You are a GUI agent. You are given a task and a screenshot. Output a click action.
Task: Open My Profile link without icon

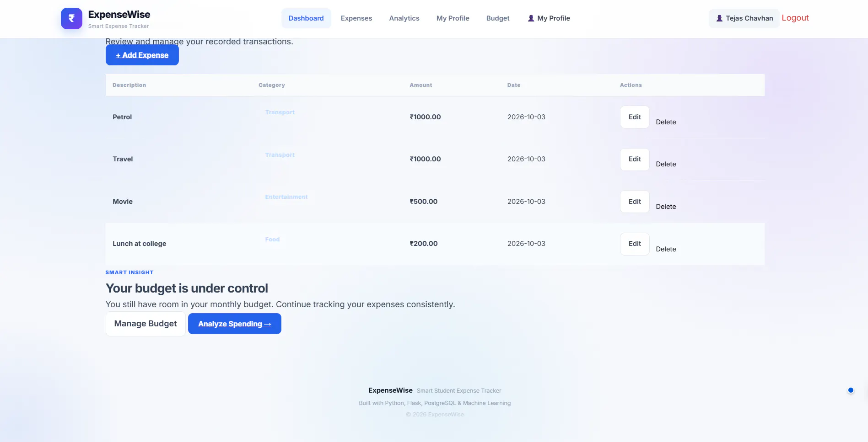[453, 18]
